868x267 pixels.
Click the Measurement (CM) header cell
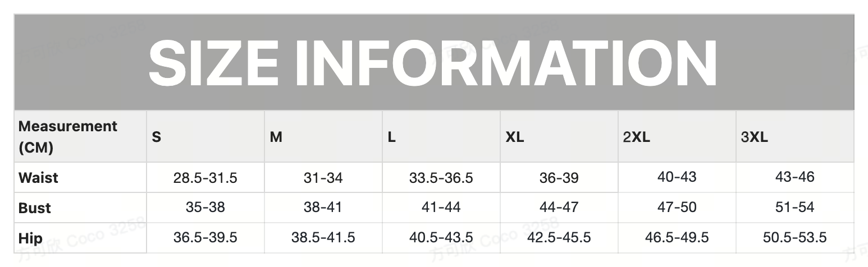68,137
